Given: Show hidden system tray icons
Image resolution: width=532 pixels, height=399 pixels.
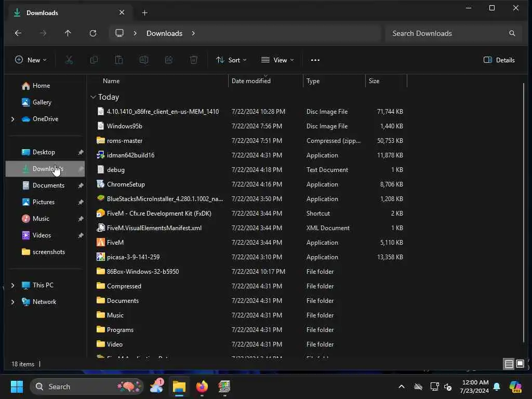Looking at the screenshot, I should (x=402, y=387).
